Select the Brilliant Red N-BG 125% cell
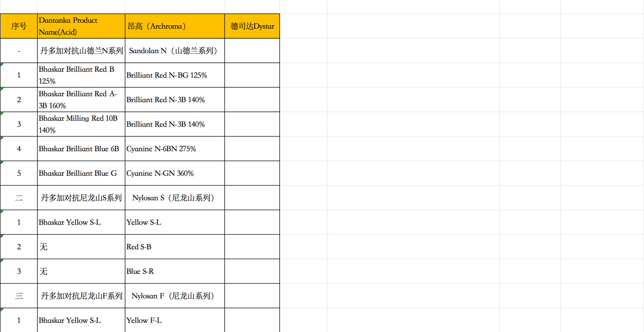The height and width of the screenshot is (332, 644). pos(175,75)
